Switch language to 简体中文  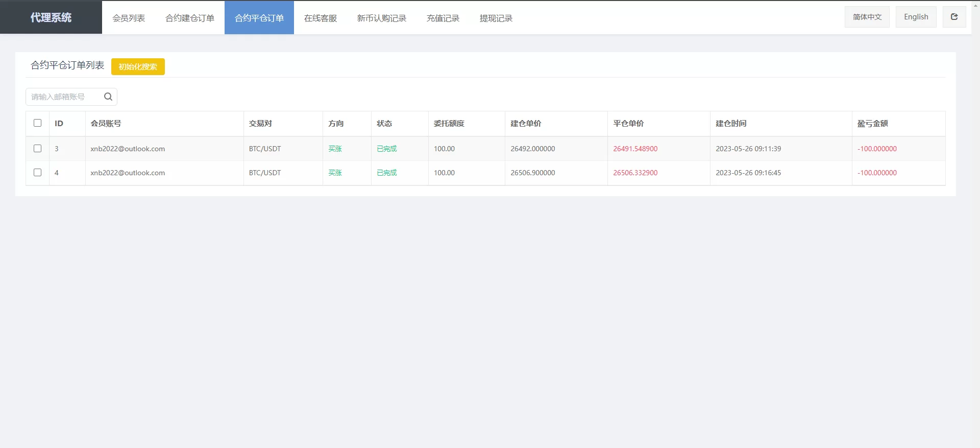click(x=867, y=17)
